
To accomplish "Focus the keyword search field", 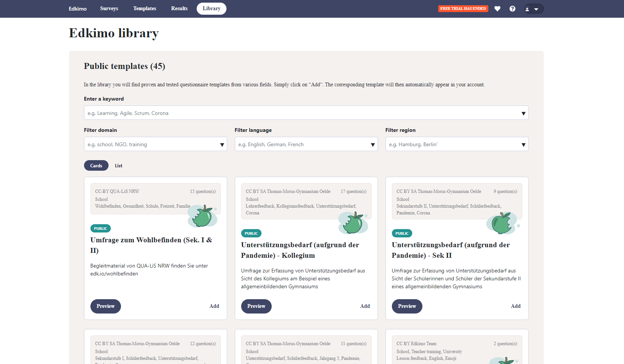I will click(301, 113).
